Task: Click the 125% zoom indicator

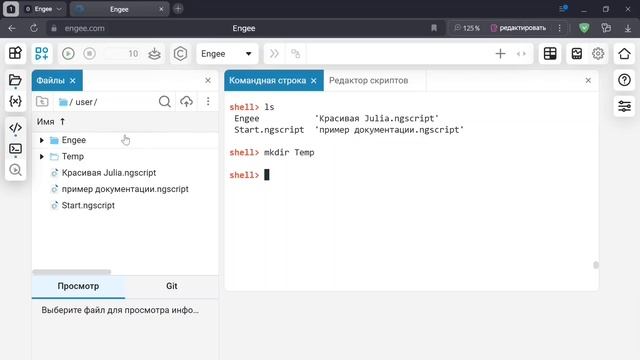Action: click(467, 28)
